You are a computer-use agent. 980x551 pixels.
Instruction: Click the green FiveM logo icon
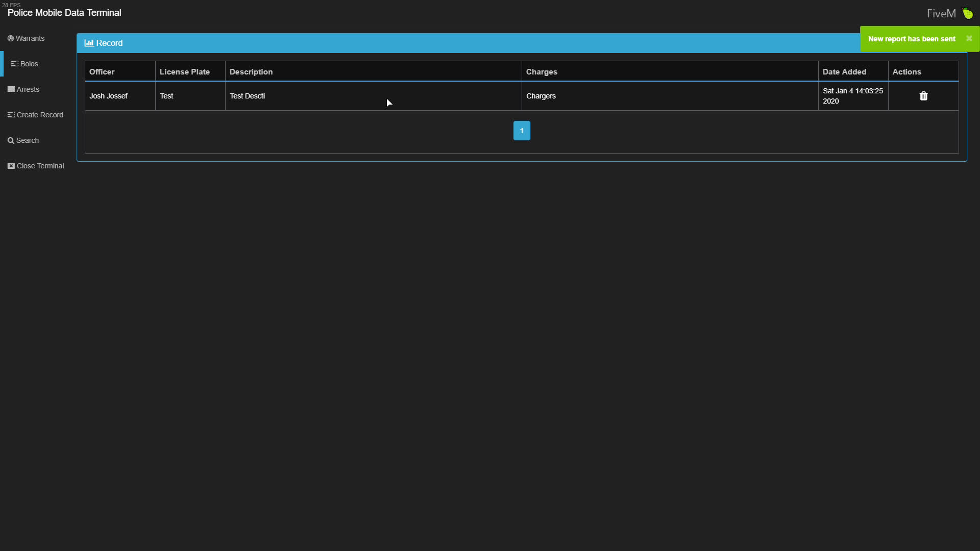(968, 13)
